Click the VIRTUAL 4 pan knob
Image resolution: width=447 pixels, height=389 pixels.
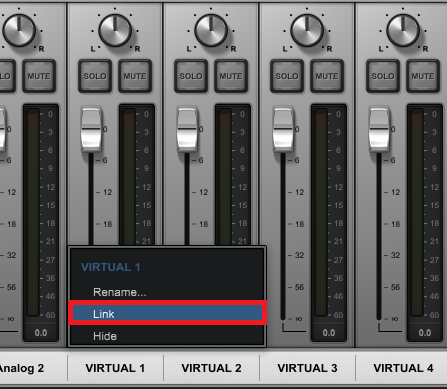pos(403,31)
